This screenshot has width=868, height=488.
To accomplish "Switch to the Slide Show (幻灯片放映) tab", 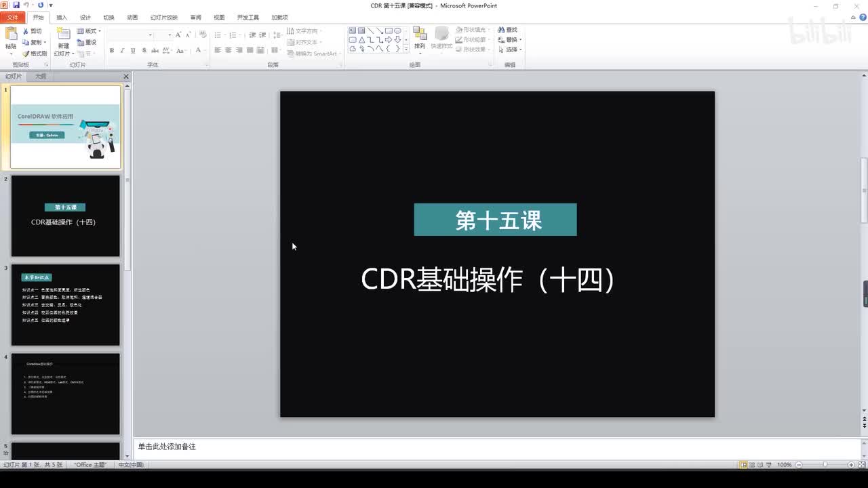I will tap(164, 18).
